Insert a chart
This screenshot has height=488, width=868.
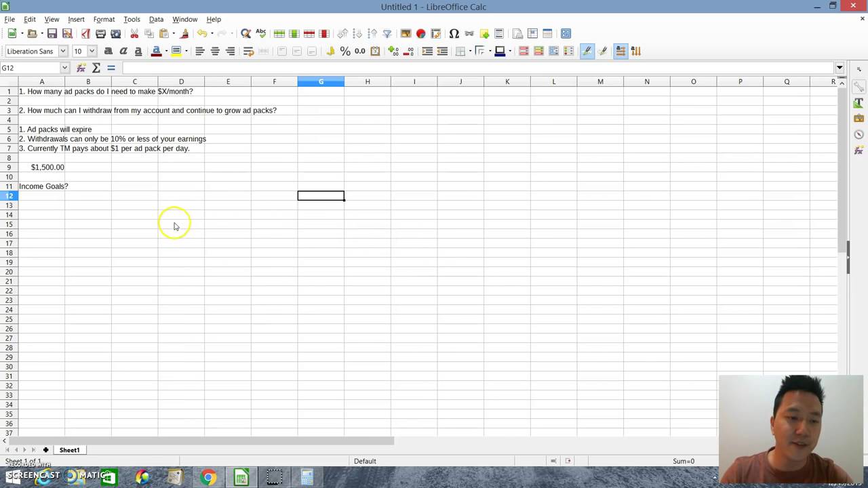pyautogui.click(x=420, y=33)
